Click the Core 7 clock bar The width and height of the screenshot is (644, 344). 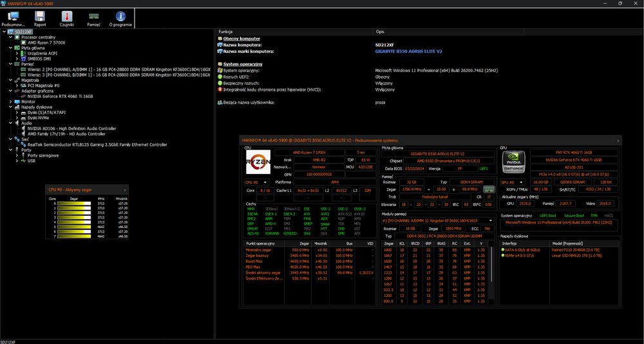[x=74, y=236]
